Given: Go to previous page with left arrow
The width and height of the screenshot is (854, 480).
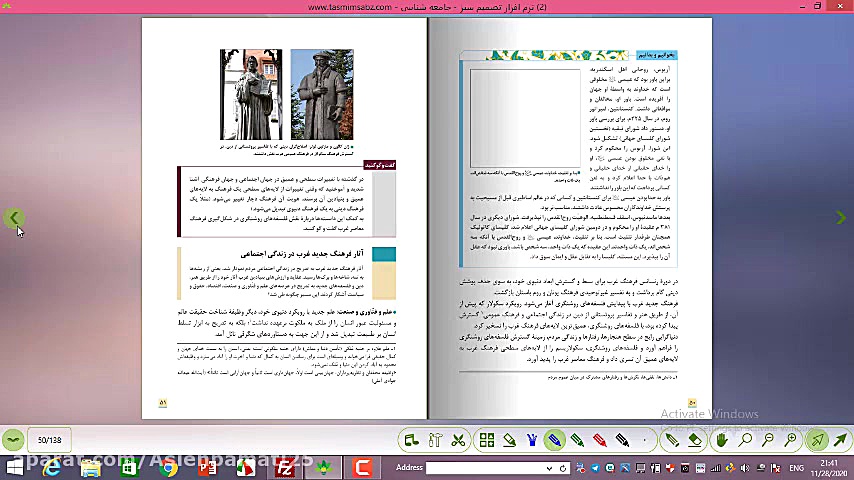Looking at the screenshot, I should [x=14, y=218].
